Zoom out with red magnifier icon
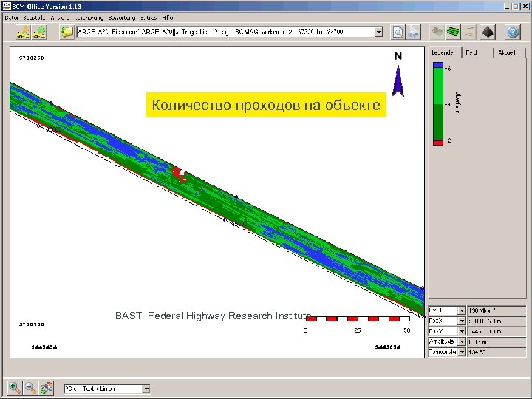This screenshot has height=399, width=532. 30,387
